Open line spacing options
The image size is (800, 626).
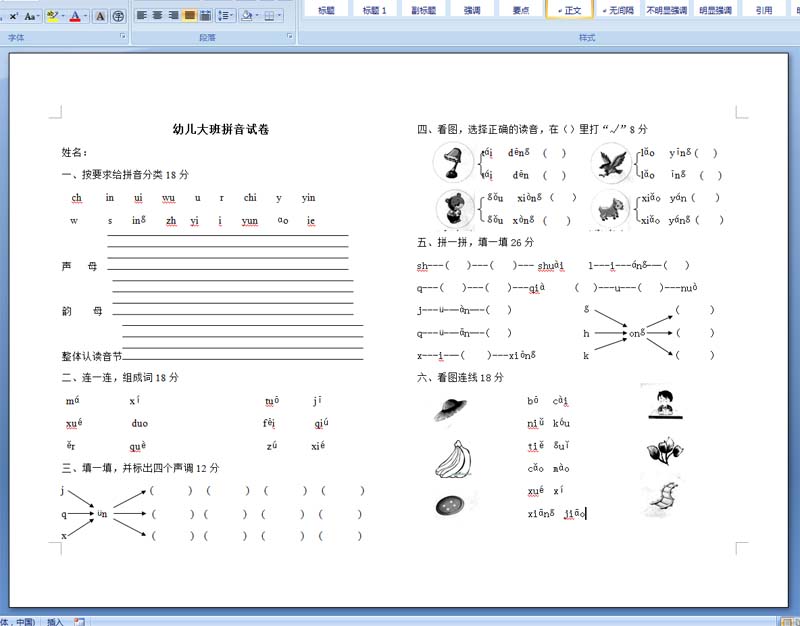point(225,16)
